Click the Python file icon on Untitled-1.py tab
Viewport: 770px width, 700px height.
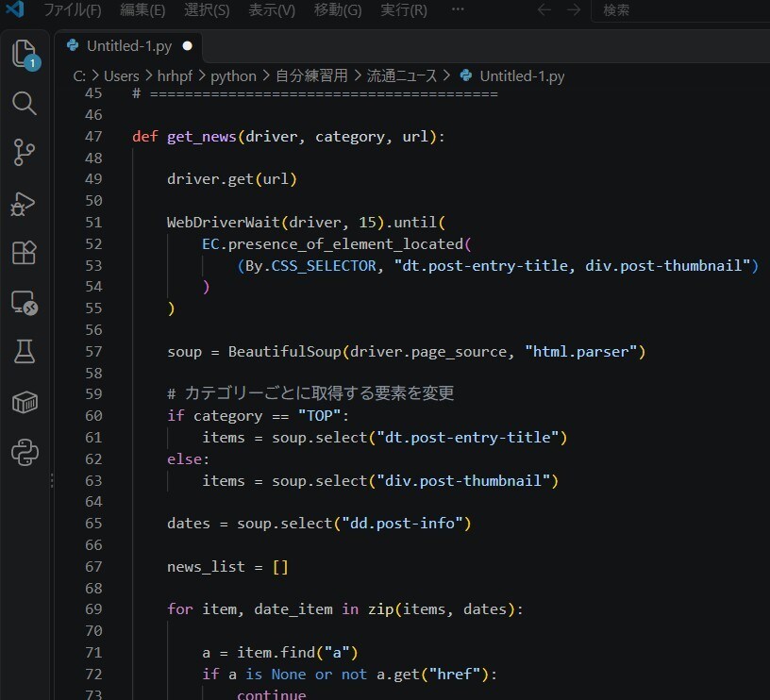[x=73, y=45]
